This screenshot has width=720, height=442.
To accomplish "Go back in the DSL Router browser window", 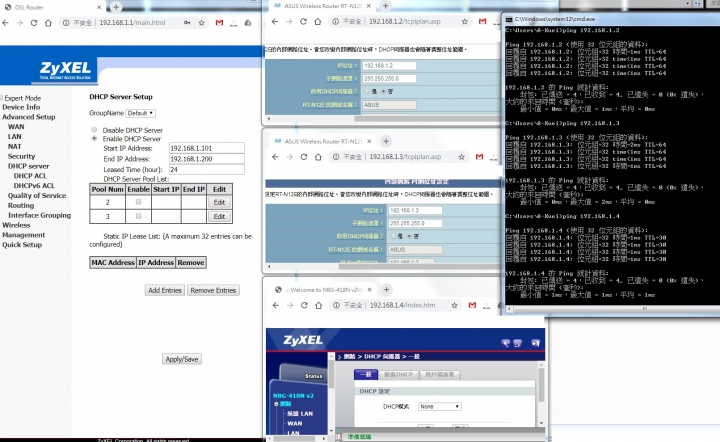I will [6, 22].
